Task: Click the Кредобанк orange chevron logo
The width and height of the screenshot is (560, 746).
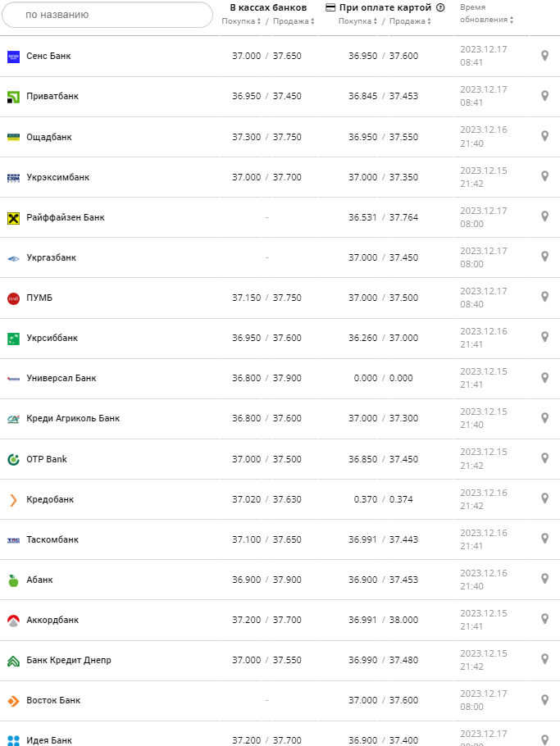Action: pos(13,499)
